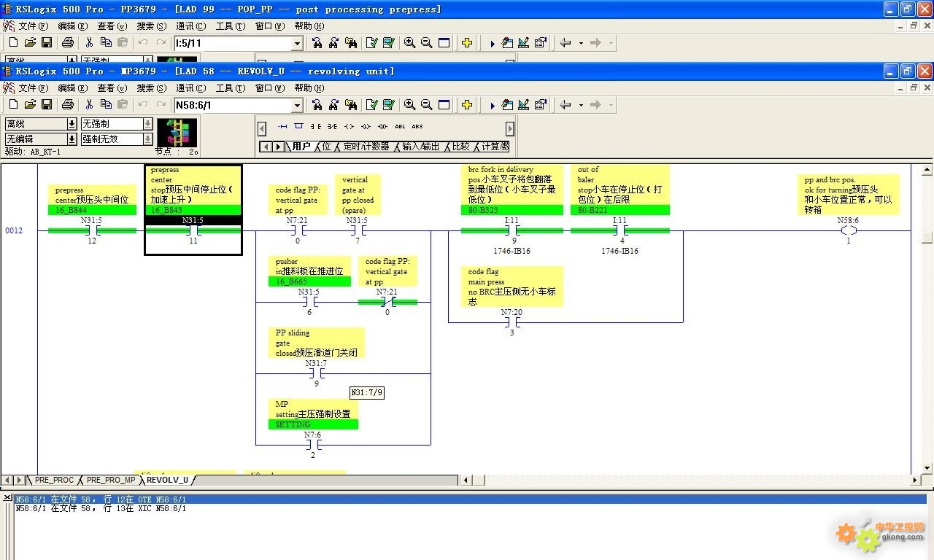934x560 pixels.
Task: Click horizontal scrollbar right arrow in ladder view
Action: pyautogui.click(x=915, y=480)
